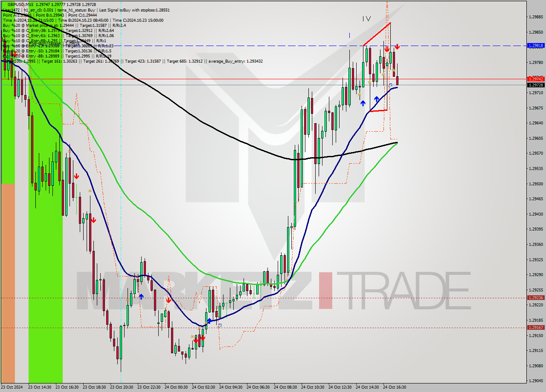This screenshot has height=392, width=546.
Task: Click the 'I V' wave label
Action: click(x=366, y=19)
